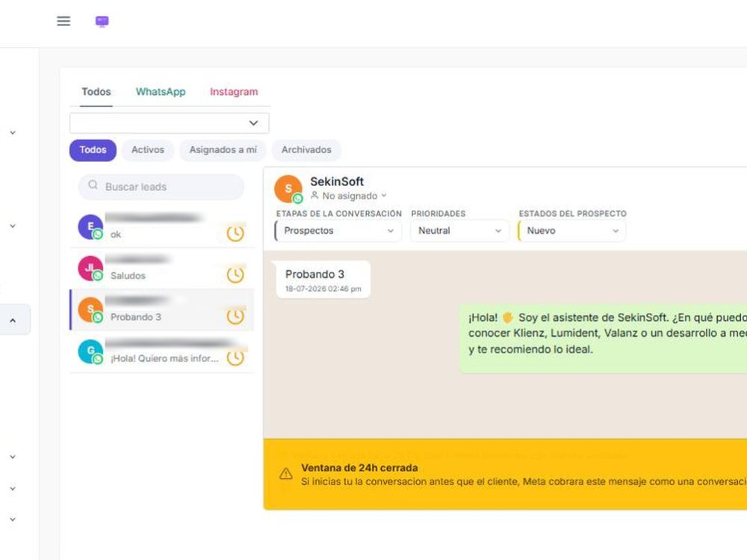Open the conversation with last message 'Saludos'

coord(162,269)
